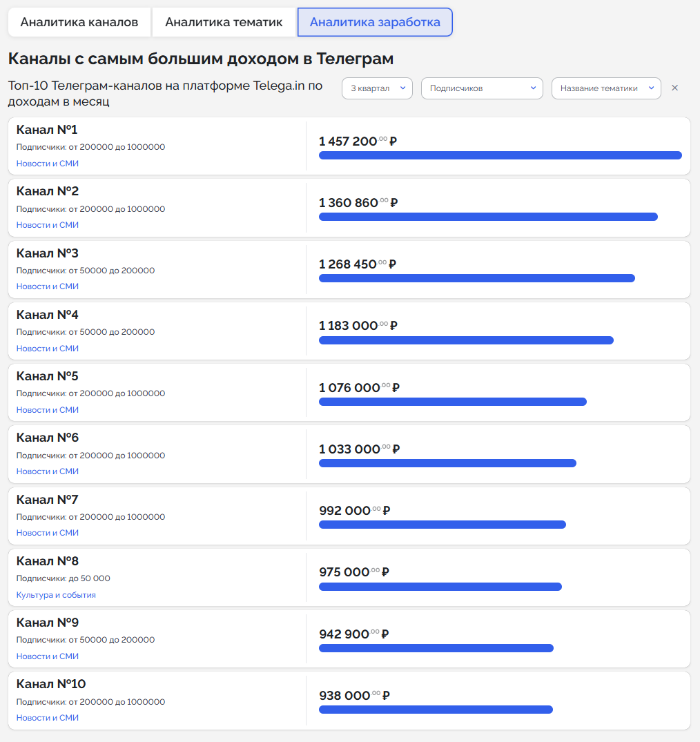This screenshot has height=742, width=700.
Task: Open the «3 квартал» quarter dropdown
Action: coord(377,88)
